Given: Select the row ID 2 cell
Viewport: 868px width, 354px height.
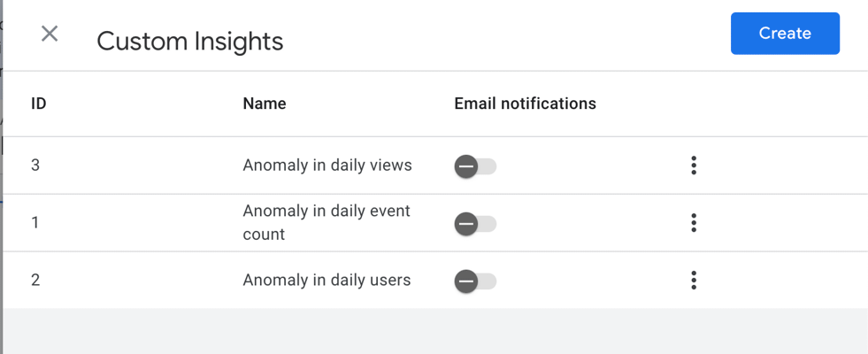Looking at the screenshot, I should pos(35,281).
